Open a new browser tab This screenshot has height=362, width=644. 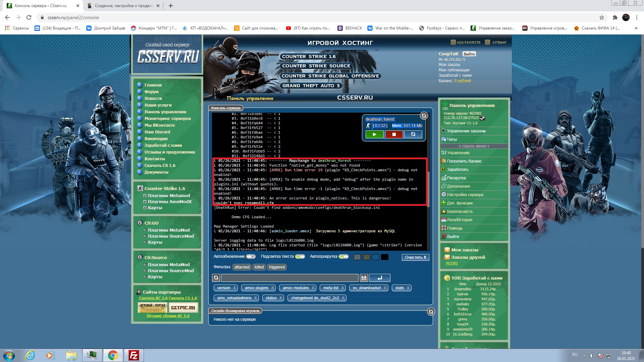point(171,6)
